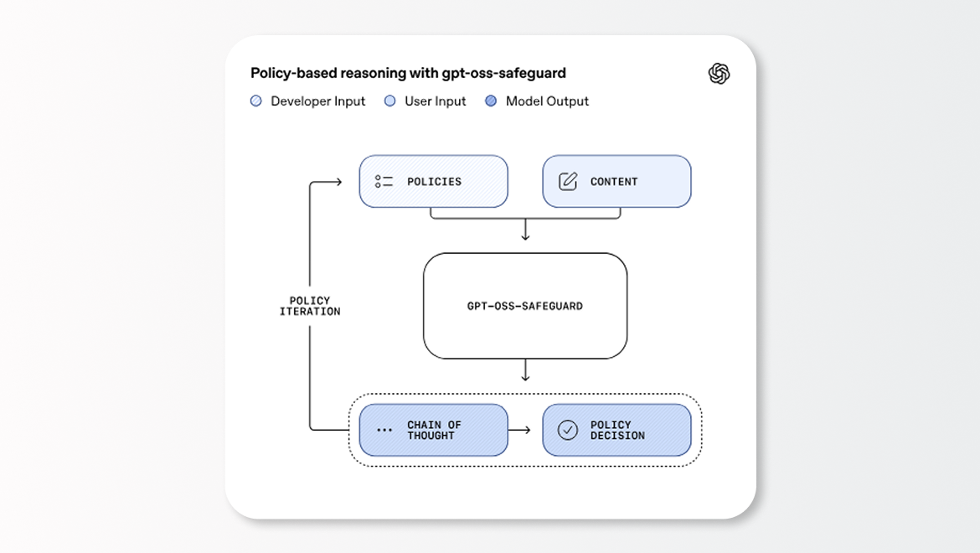Viewport: 980px width, 553px height.
Task: Click the POLICY DECISION label text
Action: click(617, 431)
